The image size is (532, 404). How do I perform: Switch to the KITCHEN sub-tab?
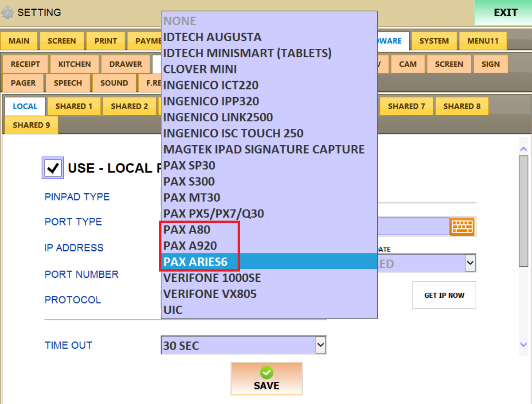(x=74, y=64)
